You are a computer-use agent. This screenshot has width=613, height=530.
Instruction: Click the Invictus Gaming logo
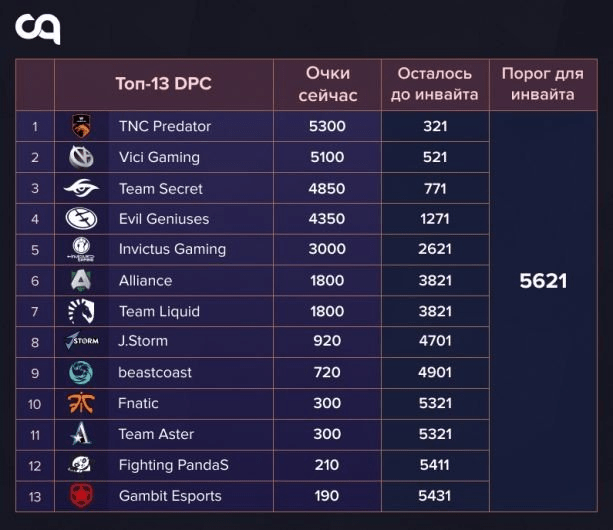[x=81, y=249]
